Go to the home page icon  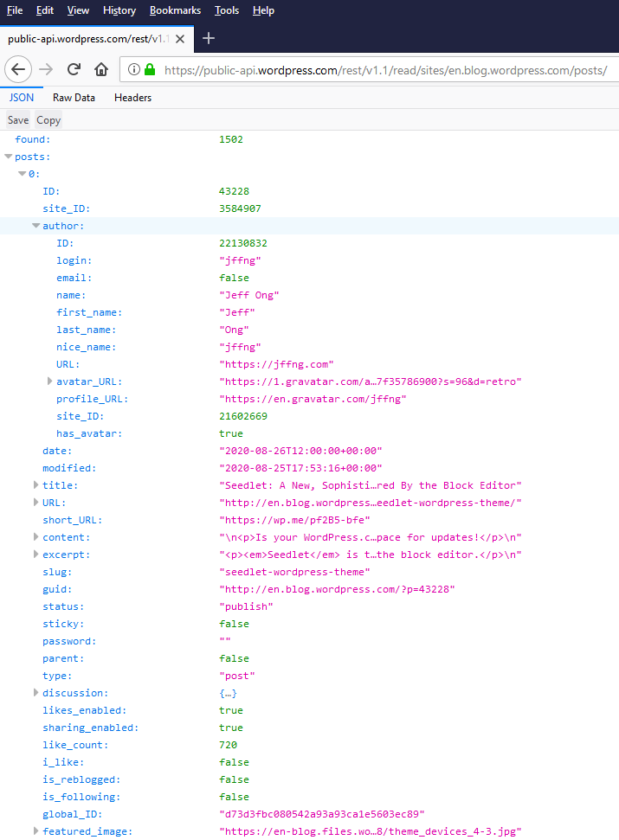(x=101, y=70)
